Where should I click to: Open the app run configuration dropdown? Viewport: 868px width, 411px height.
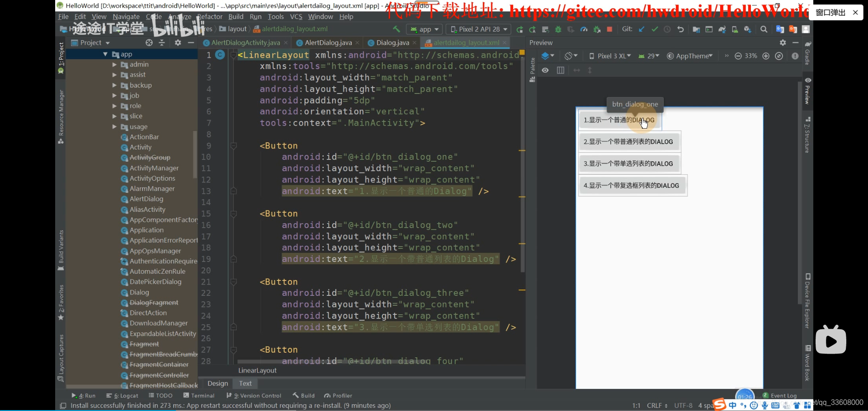[x=425, y=29]
